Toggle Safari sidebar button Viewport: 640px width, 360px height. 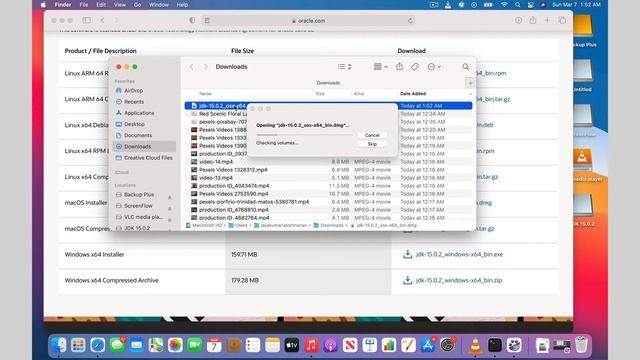pos(87,20)
